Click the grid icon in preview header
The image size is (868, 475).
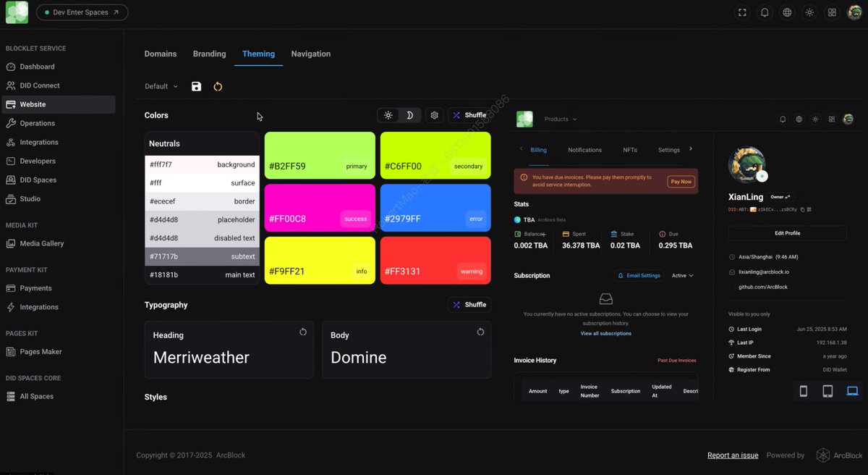pyautogui.click(x=832, y=119)
